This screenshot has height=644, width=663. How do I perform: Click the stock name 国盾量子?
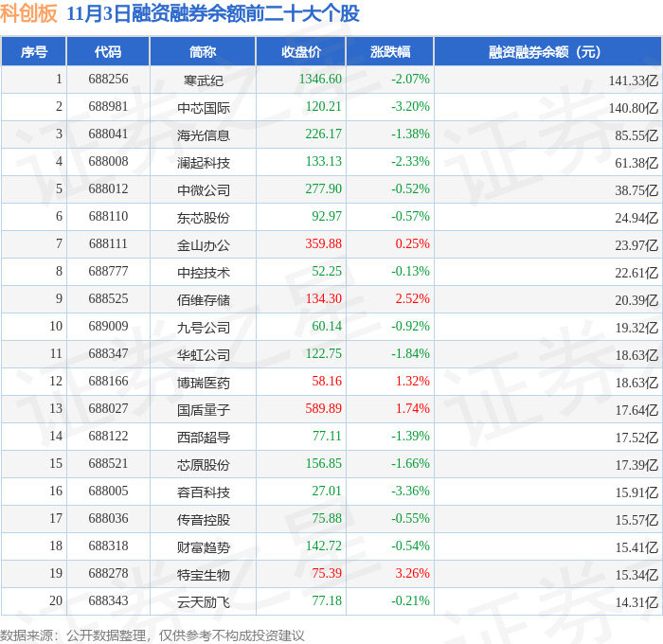point(204,410)
